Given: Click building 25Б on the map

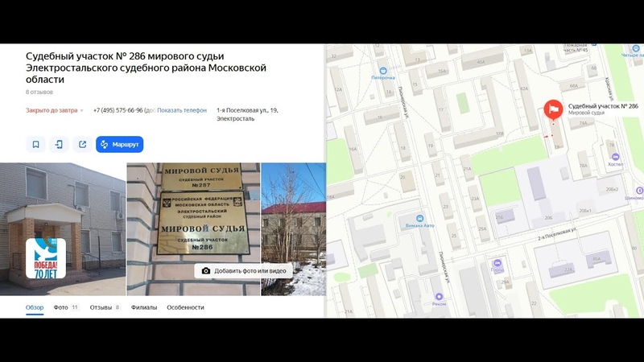Looking at the screenshot, I should pos(499,217).
